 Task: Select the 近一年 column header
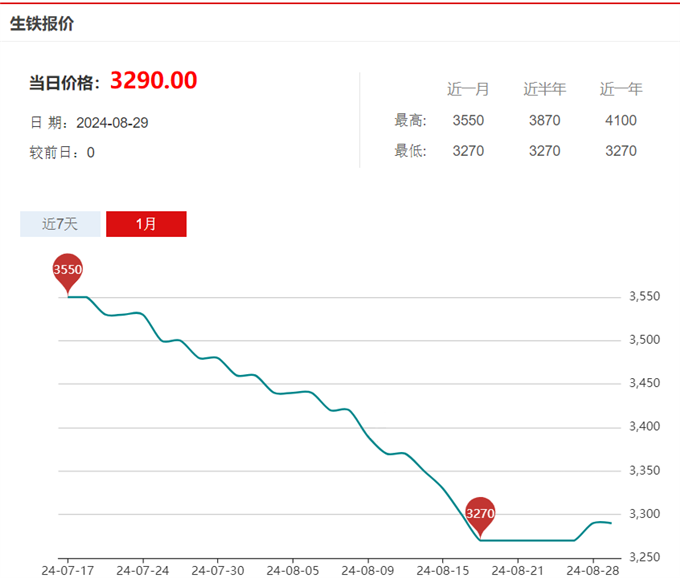point(621,89)
